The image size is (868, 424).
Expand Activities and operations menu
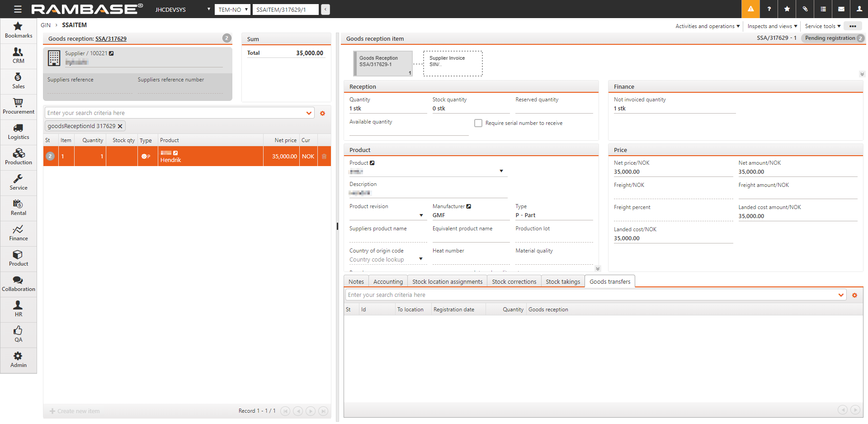tap(707, 26)
